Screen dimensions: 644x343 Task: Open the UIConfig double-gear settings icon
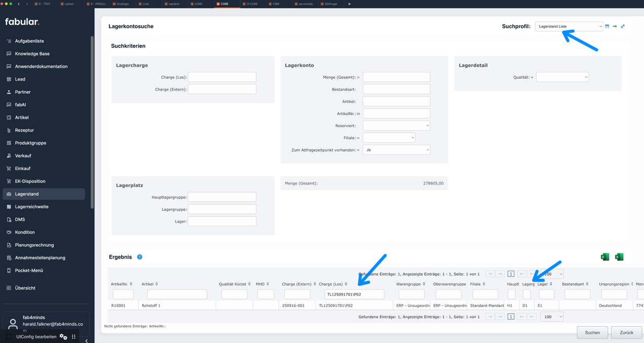coord(63,337)
